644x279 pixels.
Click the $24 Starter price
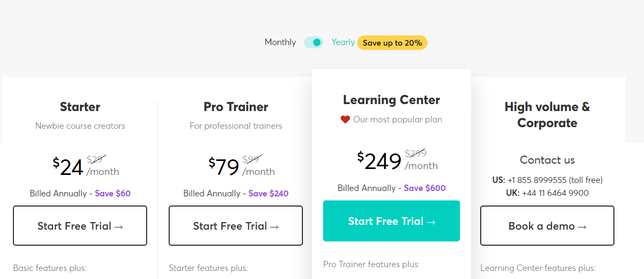point(69,167)
